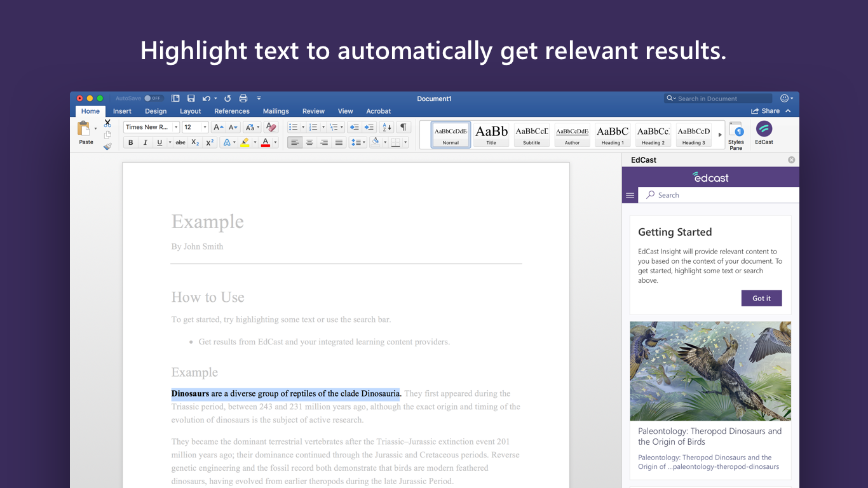Toggle the AutoSave switch
The width and height of the screenshot is (868, 488).
tap(153, 98)
